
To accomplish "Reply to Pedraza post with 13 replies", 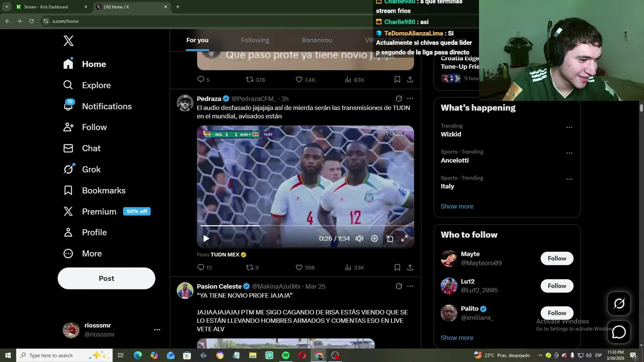I will [204, 267].
